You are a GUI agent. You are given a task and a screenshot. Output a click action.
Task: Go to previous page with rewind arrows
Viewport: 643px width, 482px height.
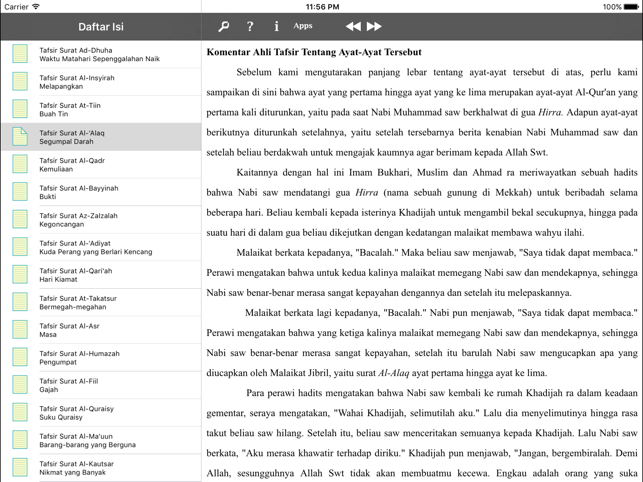(353, 27)
